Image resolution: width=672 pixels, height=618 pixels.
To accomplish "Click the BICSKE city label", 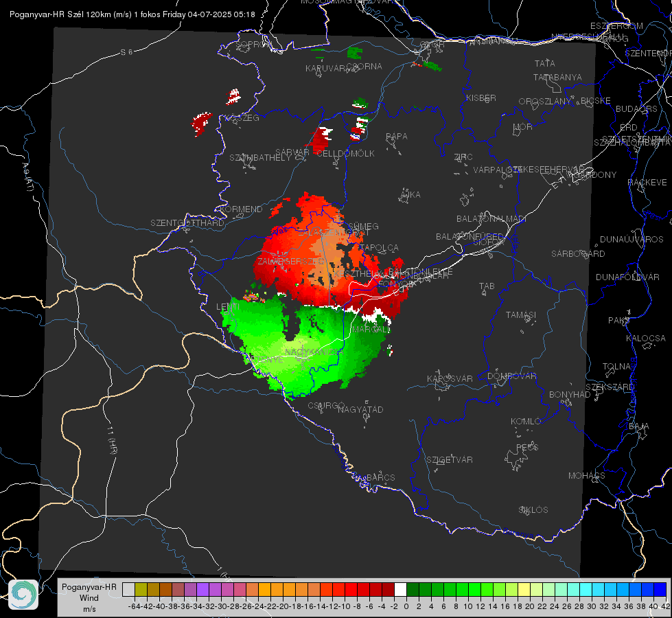I will point(596,100).
